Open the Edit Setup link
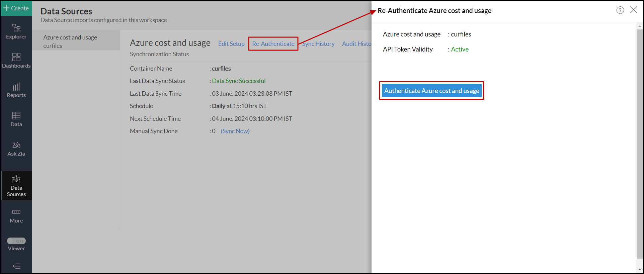The height and width of the screenshot is (274, 644). point(231,44)
